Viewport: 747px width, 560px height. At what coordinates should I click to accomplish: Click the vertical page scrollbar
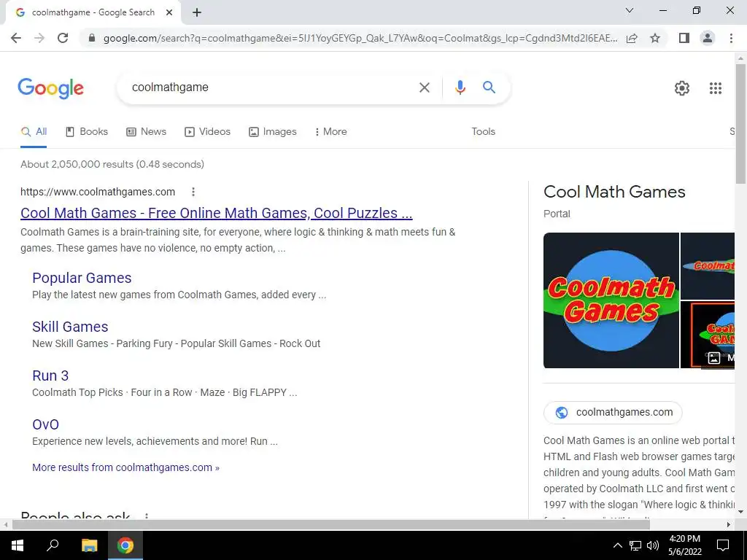(741, 124)
